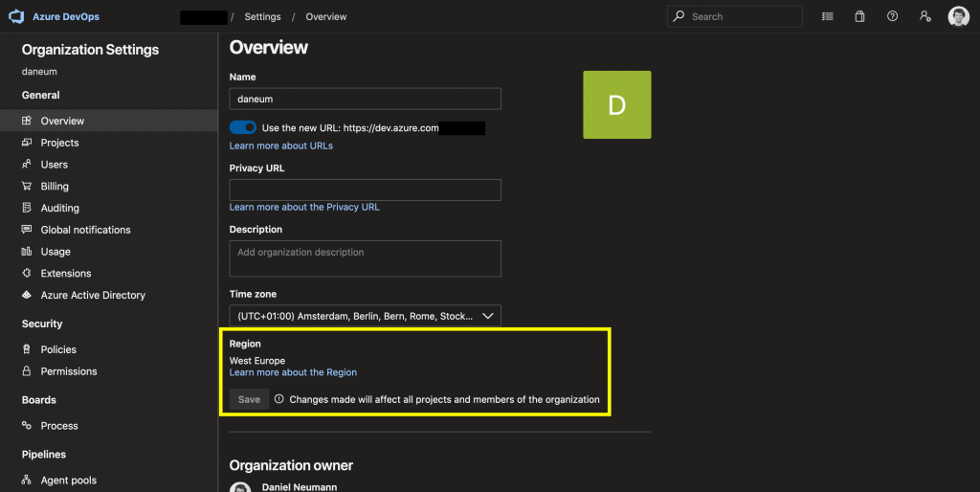Click the Global notifications chat icon

pos(26,230)
